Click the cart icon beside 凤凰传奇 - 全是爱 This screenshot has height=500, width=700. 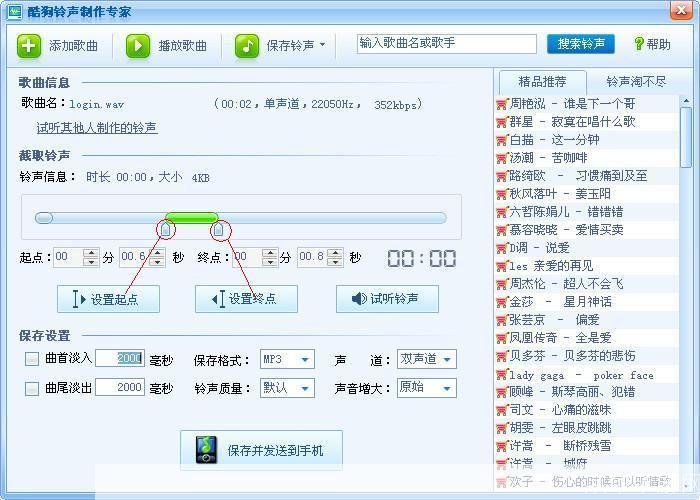502,338
